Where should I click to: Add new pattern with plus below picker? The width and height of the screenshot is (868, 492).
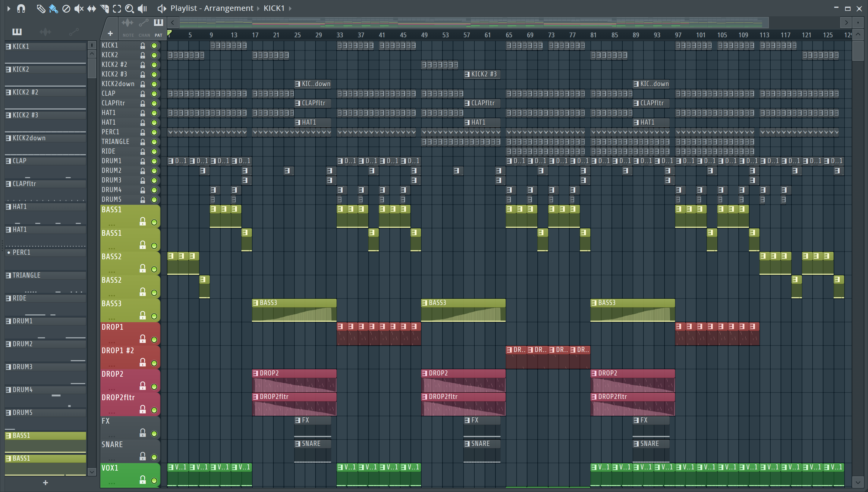click(45, 483)
